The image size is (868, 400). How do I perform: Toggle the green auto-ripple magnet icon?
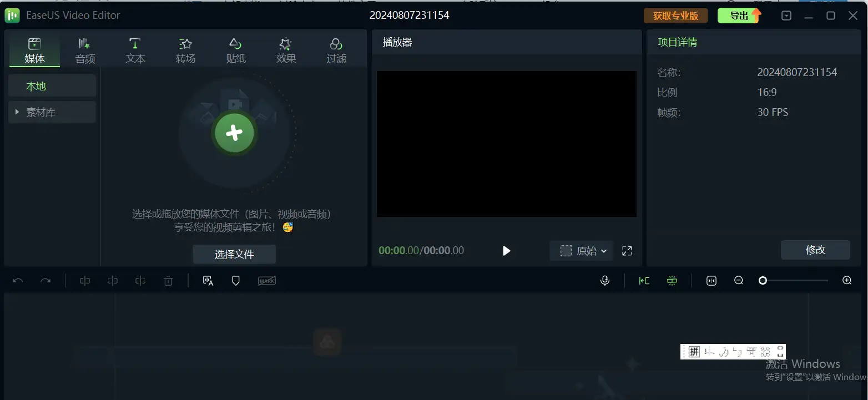644,281
